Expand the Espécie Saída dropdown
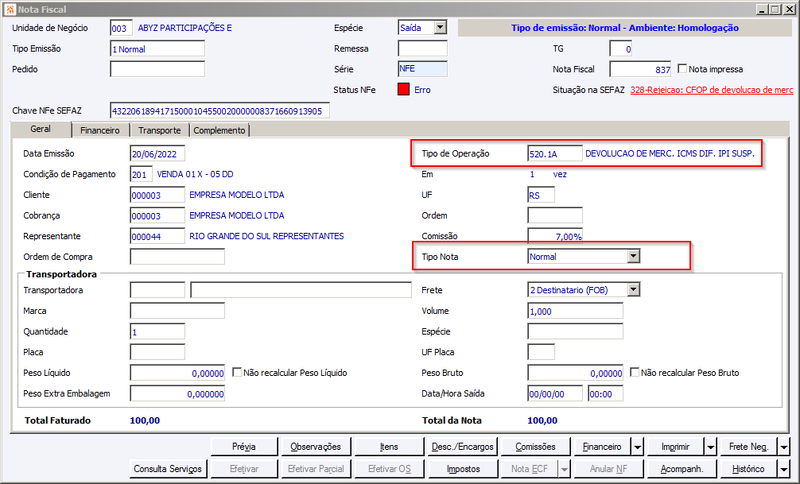The height and width of the screenshot is (484, 800). click(440, 28)
